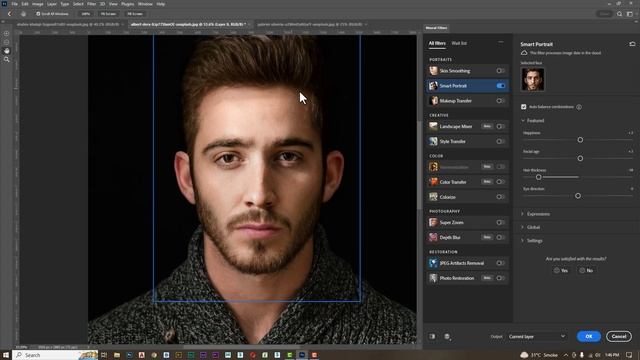Viewport: 640px width, 360px height.
Task: Click the JPEG Artifacts Removal filter icon
Action: coord(433,263)
